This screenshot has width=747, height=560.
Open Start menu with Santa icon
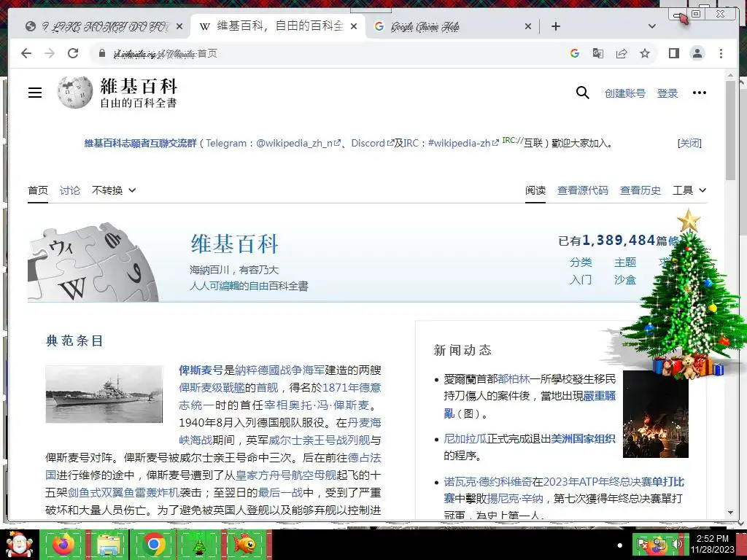[x=19, y=545]
